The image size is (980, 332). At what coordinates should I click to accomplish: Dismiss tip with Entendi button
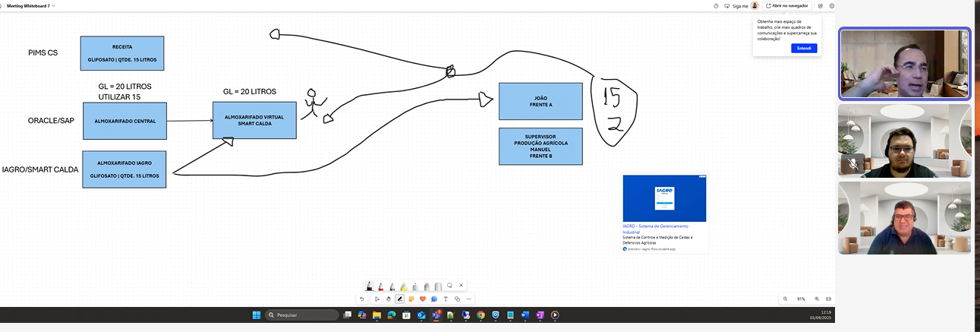[804, 48]
